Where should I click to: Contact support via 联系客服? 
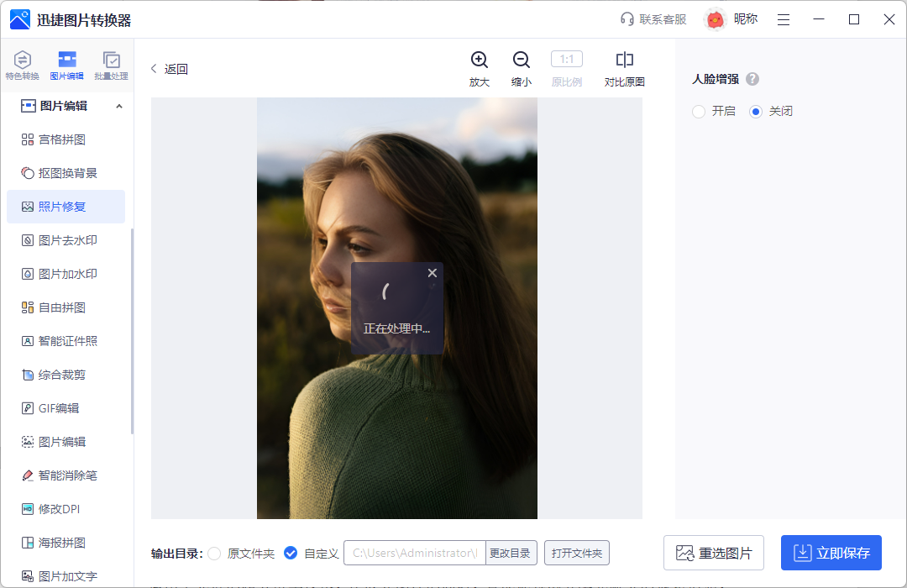653,19
